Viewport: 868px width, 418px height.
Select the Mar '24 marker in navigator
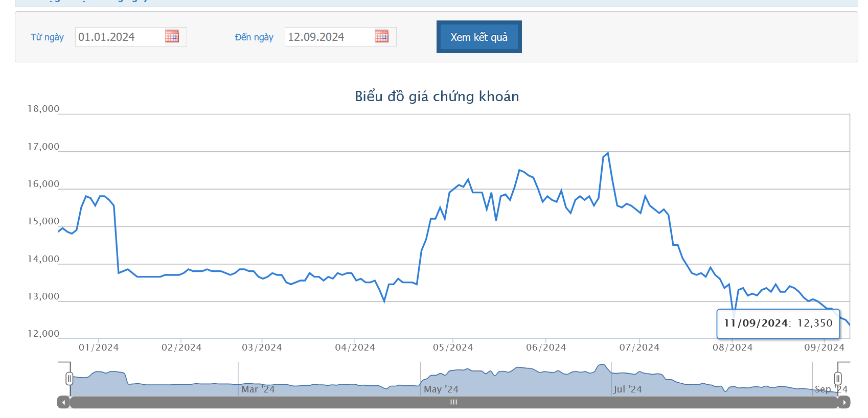[258, 389]
